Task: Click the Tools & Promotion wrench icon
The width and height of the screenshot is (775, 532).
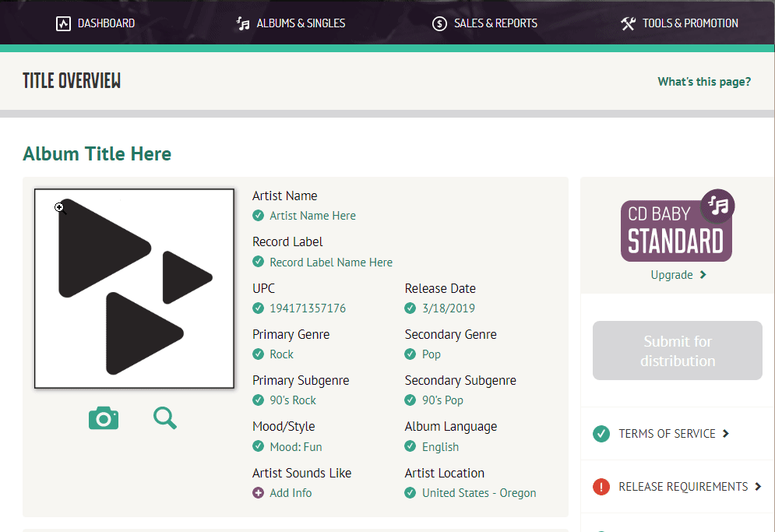Action: (628, 23)
